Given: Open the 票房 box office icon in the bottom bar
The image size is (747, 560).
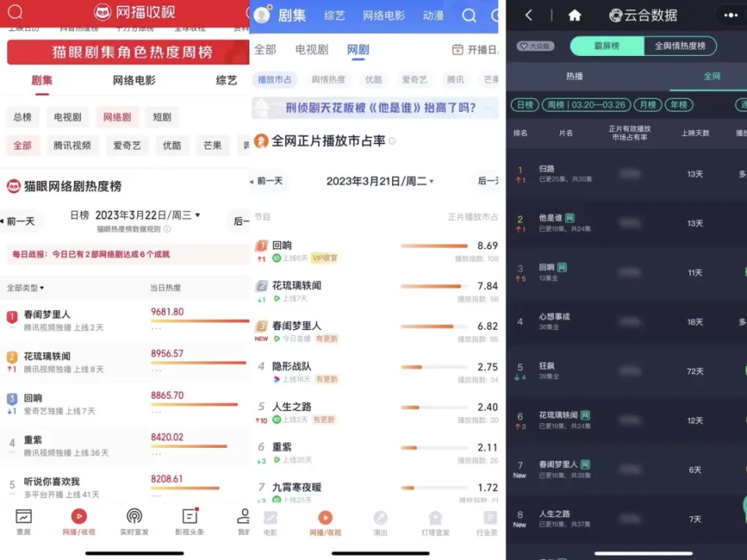Looking at the screenshot, I should (23, 516).
